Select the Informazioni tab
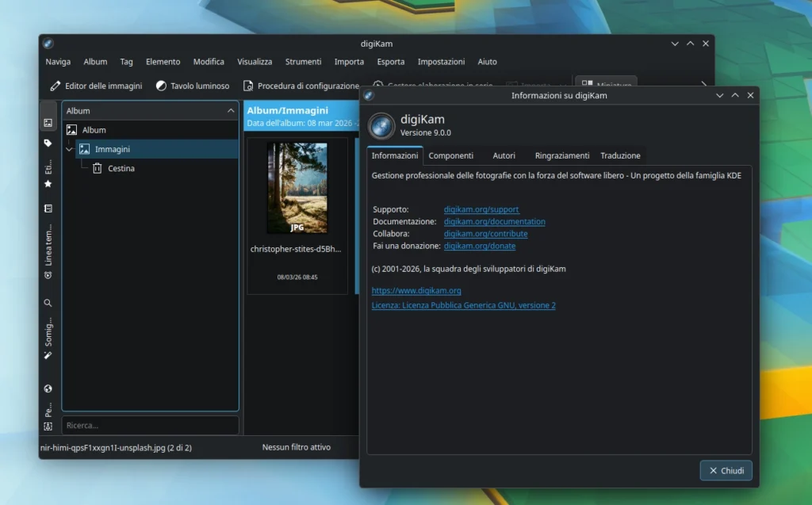The image size is (812, 505). (x=394, y=155)
